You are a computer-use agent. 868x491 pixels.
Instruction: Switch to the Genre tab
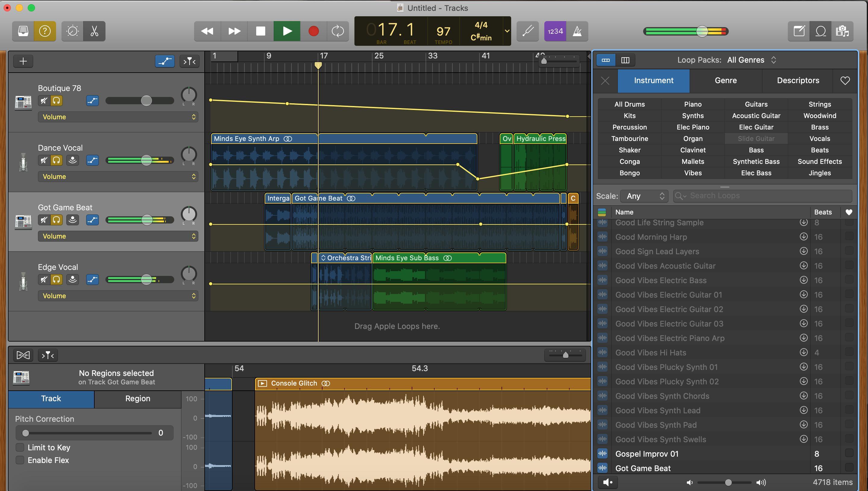pos(726,81)
